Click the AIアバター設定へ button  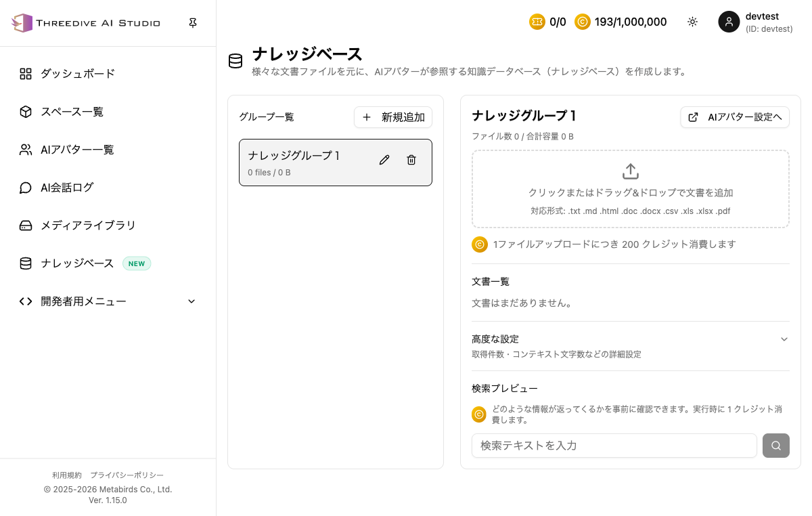[x=735, y=117]
